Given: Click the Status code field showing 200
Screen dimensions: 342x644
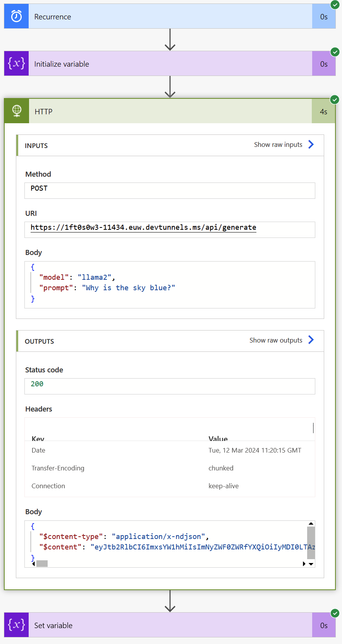Looking at the screenshot, I should pyautogui.click(x=170, y=386).
